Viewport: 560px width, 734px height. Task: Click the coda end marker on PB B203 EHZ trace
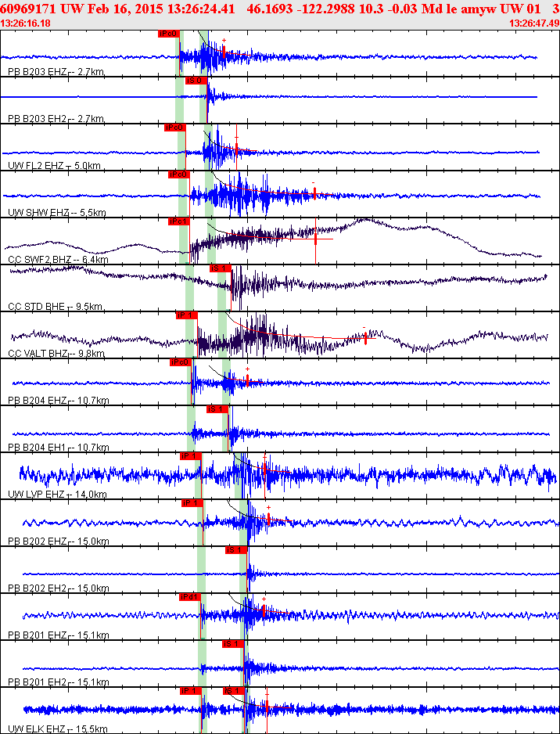point(224,52)
